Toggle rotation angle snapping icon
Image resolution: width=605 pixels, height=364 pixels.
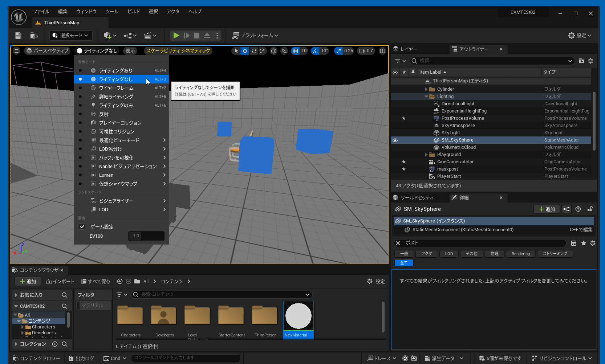[315, 51]
